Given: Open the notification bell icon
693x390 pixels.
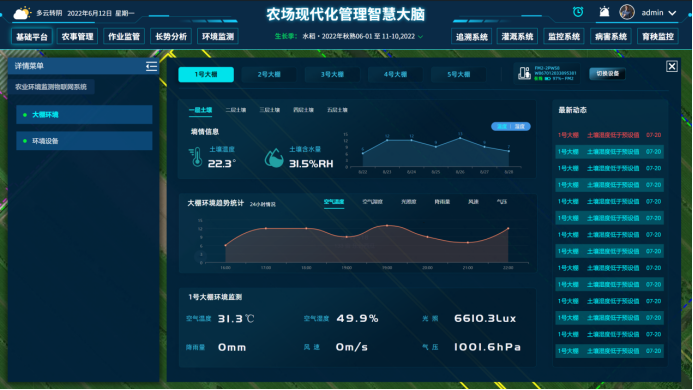Looking at the screenshot, I should 604,12.
